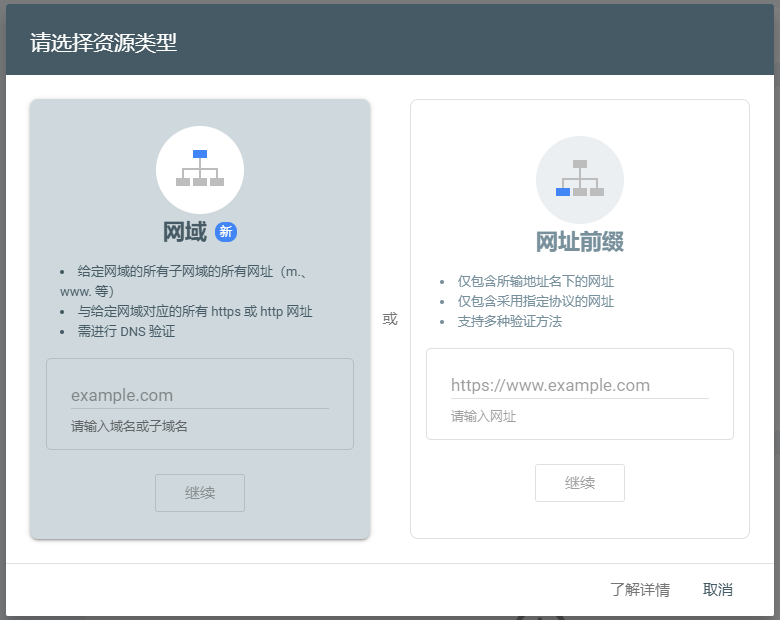Click the 仅包含采用指定协议的网址 bullet
Image resolution: width=780 pixels, height=620 pixels.
pyautogui.click(x=536, y=302)
